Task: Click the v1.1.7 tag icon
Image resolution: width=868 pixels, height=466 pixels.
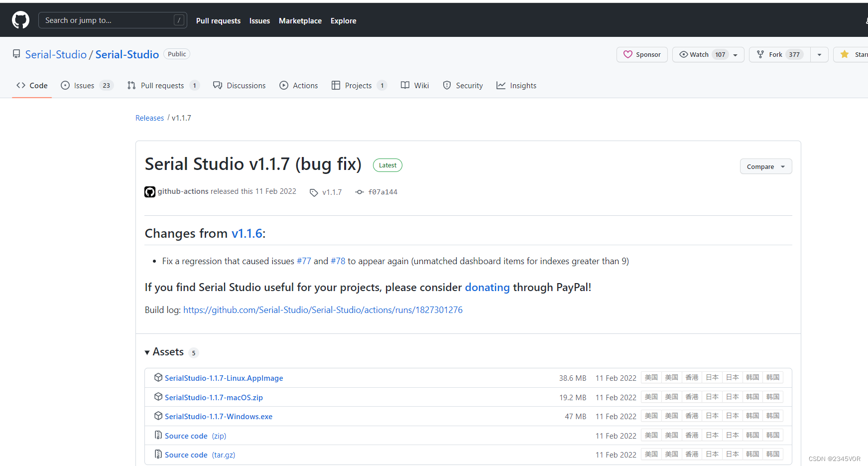Action: [314, 192]
